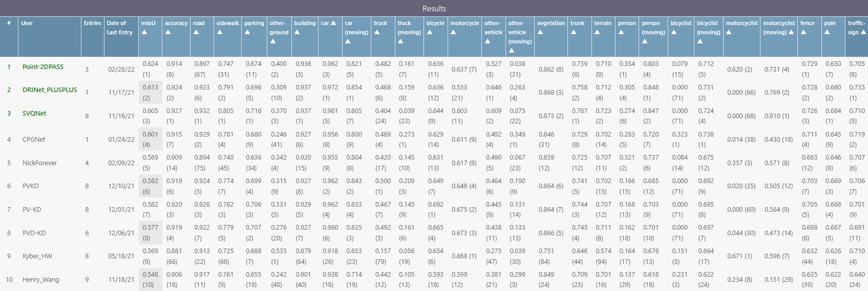The image size is (868, 291).
Task: Click the bicycle sort arrow
Action: (x=430, y=32)
